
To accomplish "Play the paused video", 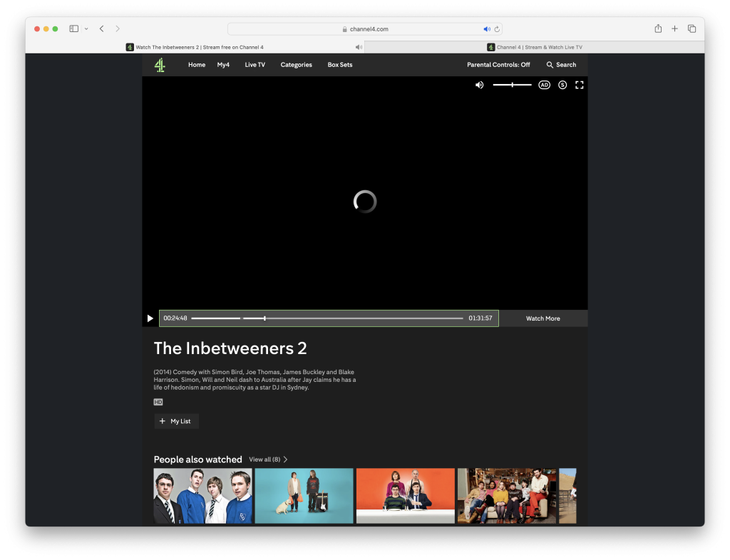I will click(x=150, y=318).
